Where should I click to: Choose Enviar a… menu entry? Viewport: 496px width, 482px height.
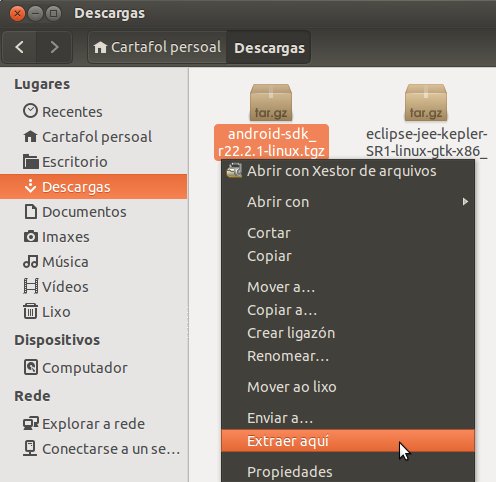point(348,418)
